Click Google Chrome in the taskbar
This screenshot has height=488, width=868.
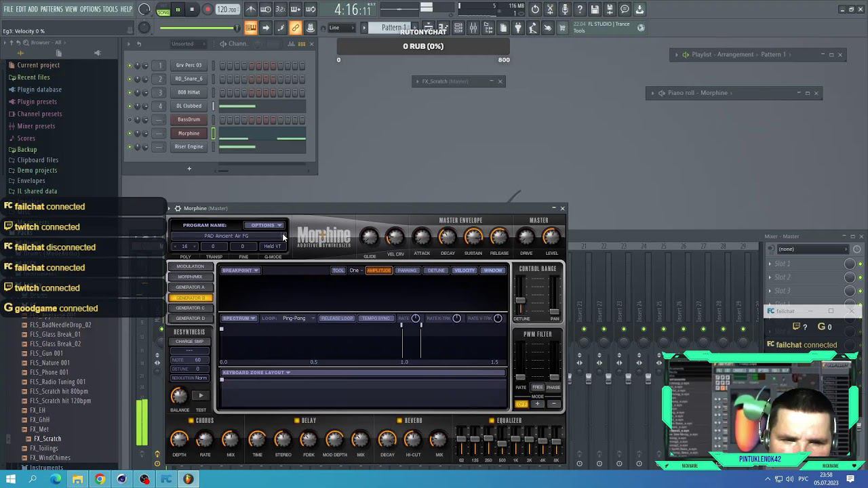coord(100,479)
